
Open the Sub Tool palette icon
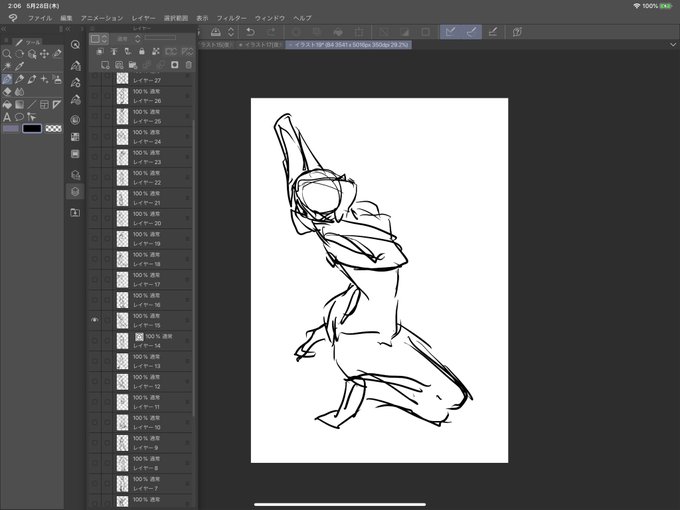click(75, 65)
